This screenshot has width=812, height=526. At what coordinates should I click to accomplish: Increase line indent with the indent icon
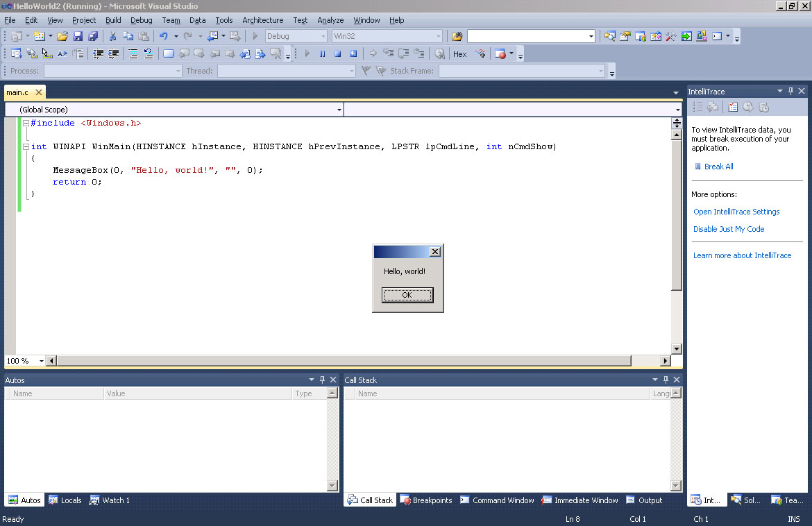[x=113, y=54]
